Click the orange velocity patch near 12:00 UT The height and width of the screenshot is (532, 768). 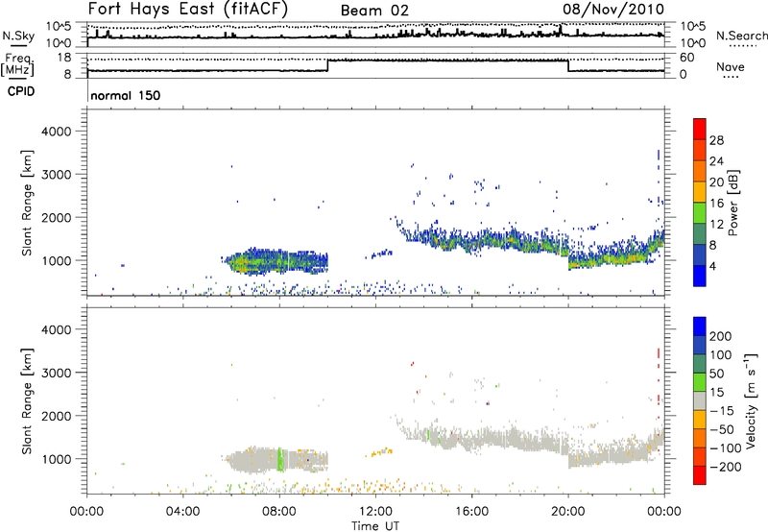[379, 452]
